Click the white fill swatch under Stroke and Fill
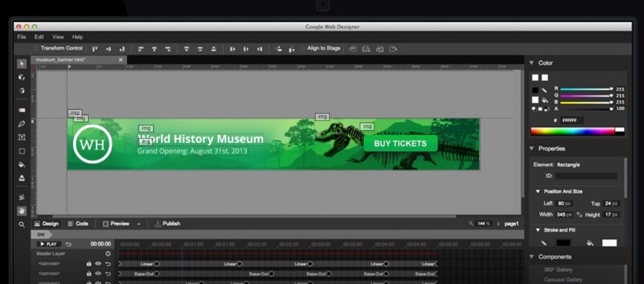Image resolution: width=644 pixels, height=284 pixels. (x=609, y=243)
